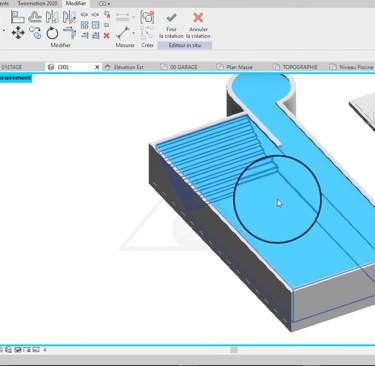Viewport: 375px width, 366px height.
Task: Click the Reveal Constraints icon at bottom
Action: (36, 350)
